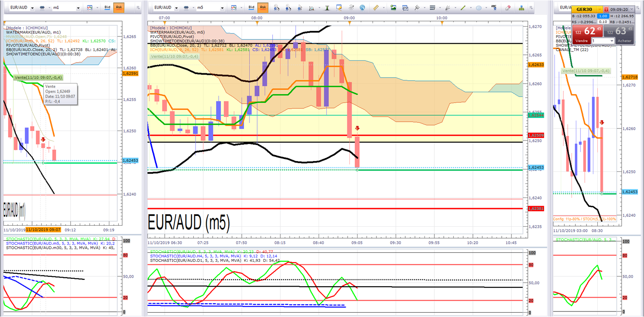
Task: Click the Vendre sell button for GER30
Action: [582, 41]
